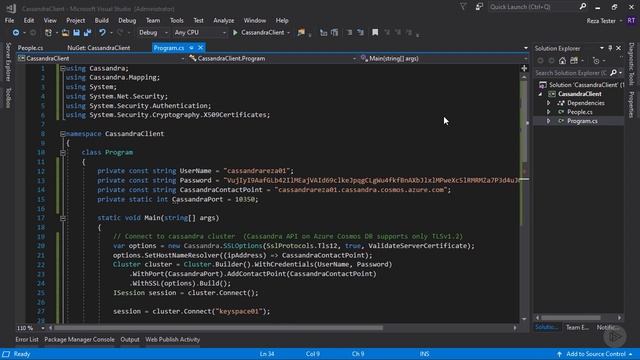Viewport: 640px width, 360px height.
Task: Expand the Dependencies node
Action: pos(549,103)
